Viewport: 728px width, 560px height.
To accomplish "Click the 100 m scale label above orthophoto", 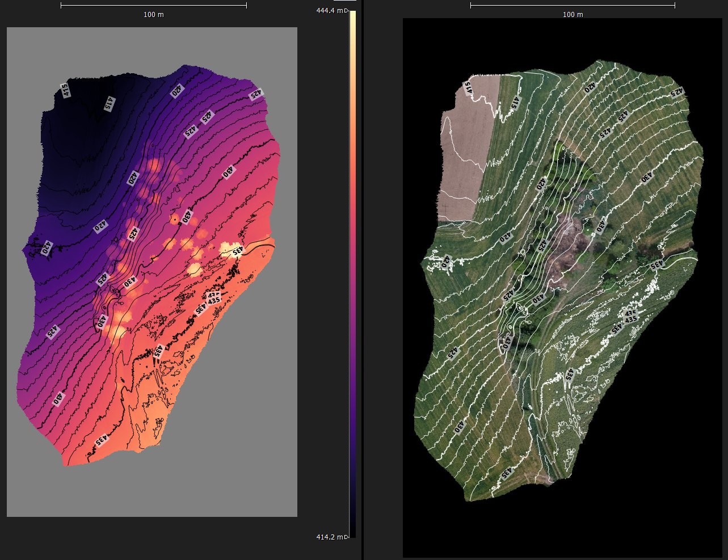I will pyautogui.click(x=573, y=14).
